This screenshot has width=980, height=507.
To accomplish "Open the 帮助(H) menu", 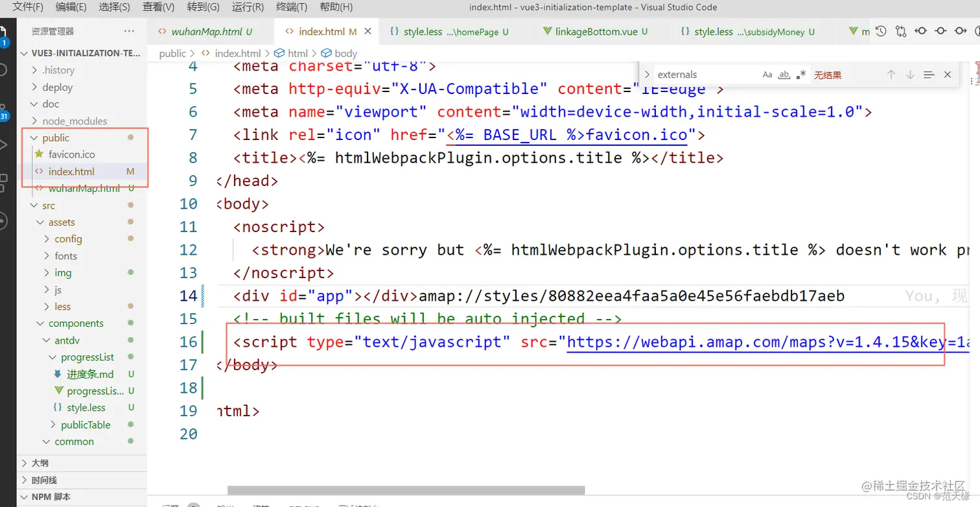I will (x=336, y=7).
